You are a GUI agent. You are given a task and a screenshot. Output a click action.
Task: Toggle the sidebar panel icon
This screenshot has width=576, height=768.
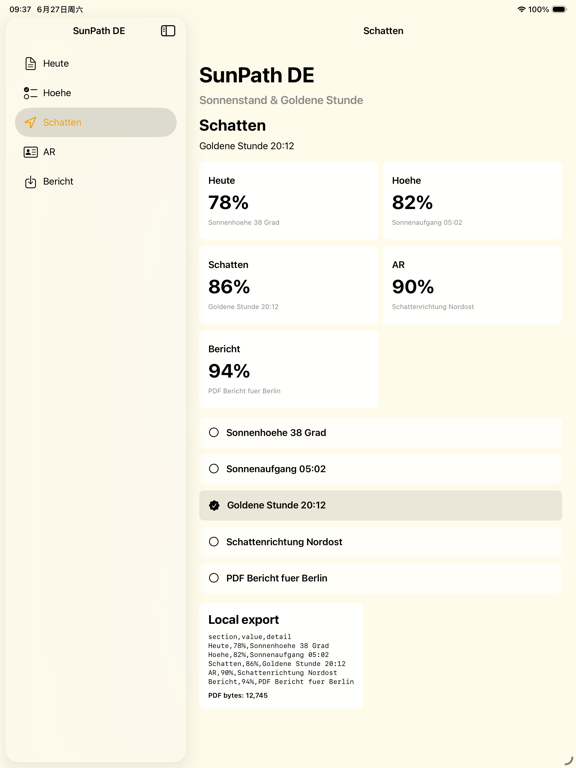click(x=168, y=31)
